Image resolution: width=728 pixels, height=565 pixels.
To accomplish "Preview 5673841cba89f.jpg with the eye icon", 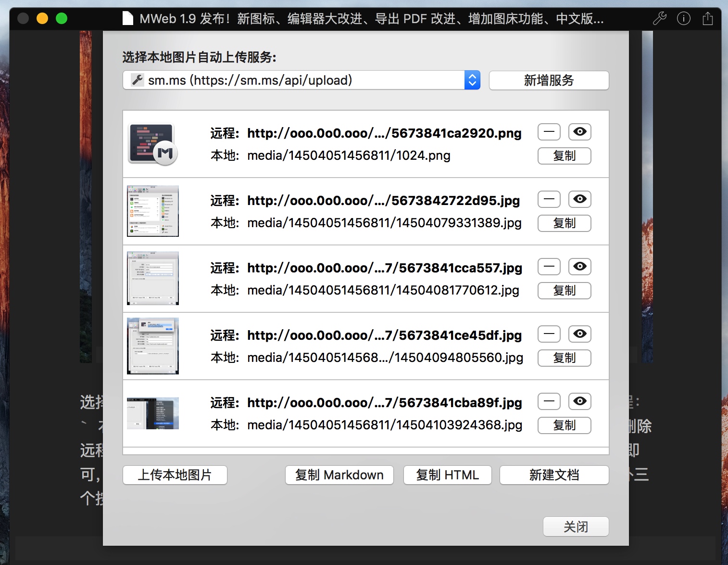I will coord(580,401).
